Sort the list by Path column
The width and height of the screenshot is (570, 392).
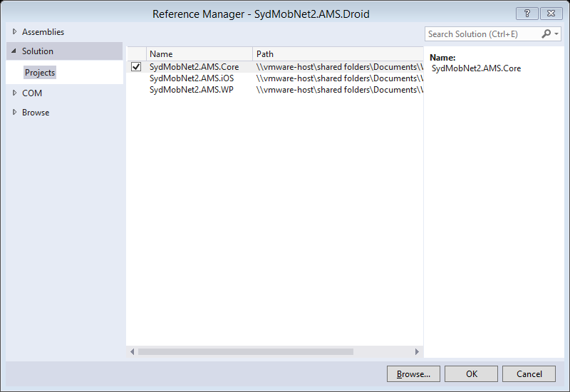coord(338,54)
